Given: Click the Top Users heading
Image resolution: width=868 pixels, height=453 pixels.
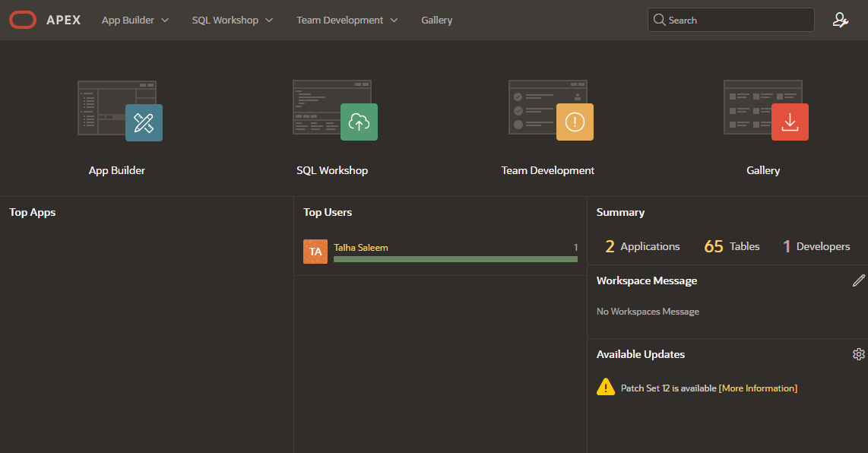Looking at the screenshot, I should (x=328, y=212).
